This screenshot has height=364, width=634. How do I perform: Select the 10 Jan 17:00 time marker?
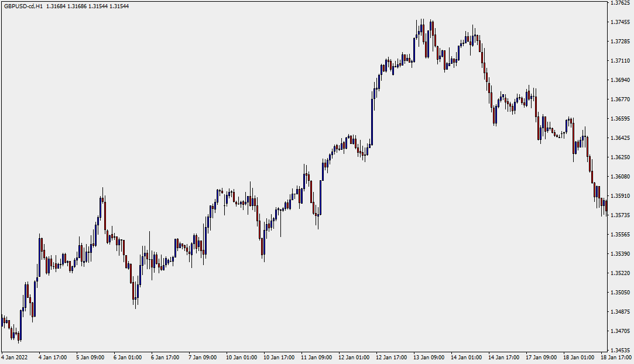point(278,357)
